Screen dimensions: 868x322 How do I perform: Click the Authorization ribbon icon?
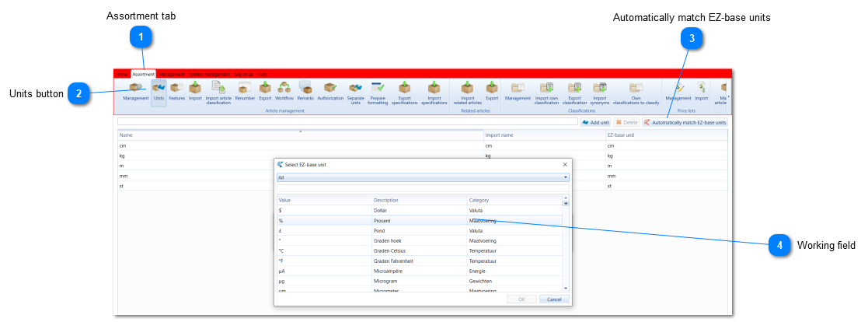point(330,92)
